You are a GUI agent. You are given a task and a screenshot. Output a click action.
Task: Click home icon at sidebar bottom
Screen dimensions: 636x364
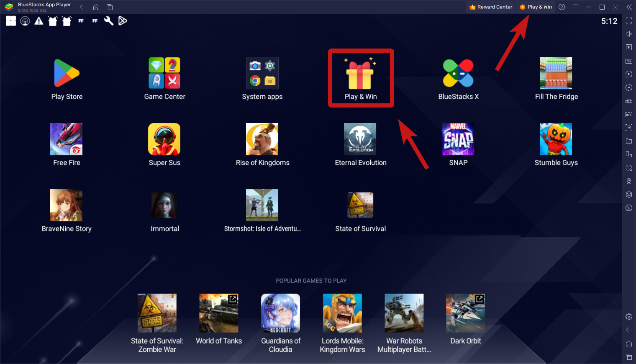point(629,343)
